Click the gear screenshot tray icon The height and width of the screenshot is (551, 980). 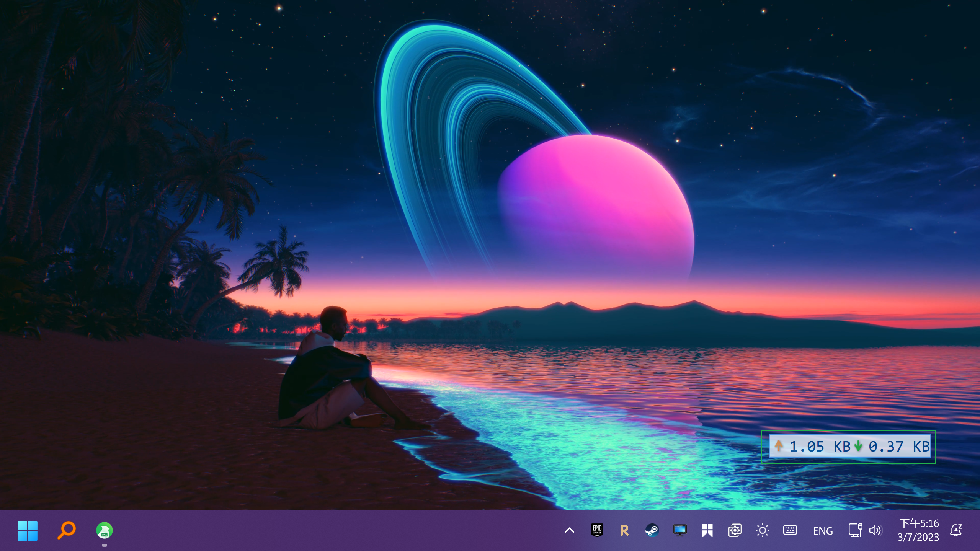point(734,530)
